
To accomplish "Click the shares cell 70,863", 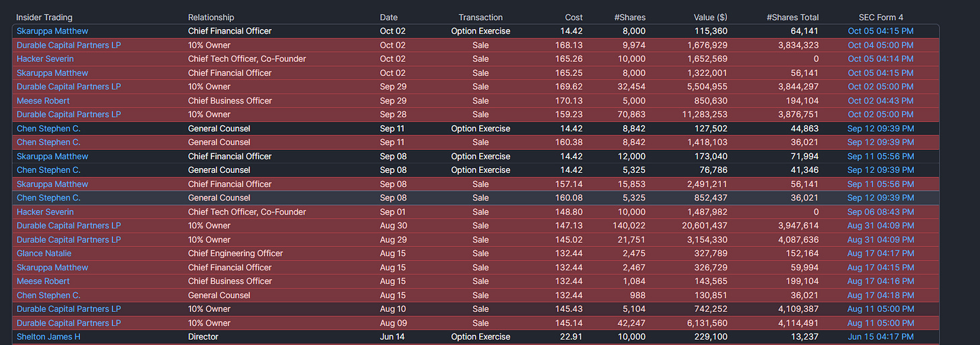I will tap(631, 114).
